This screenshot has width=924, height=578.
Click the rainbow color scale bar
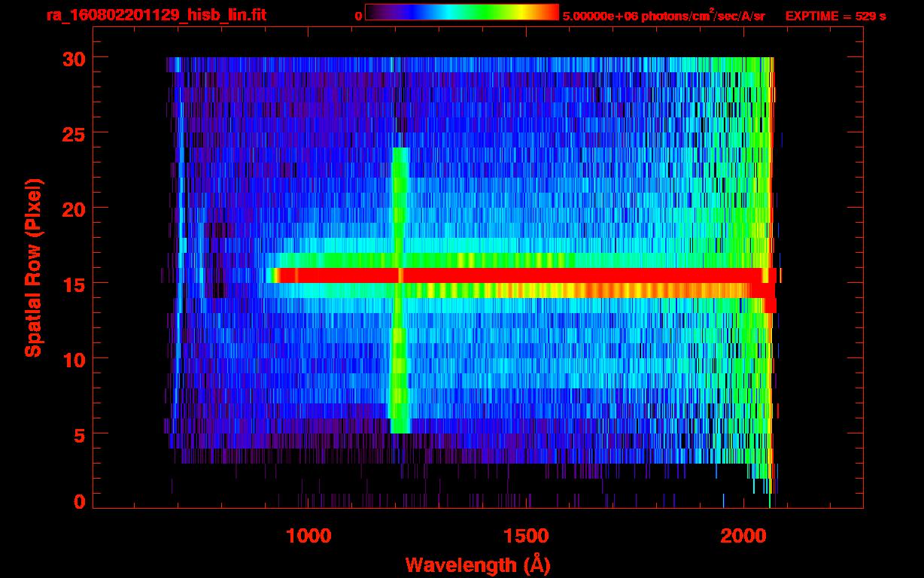(x=462, y=13)
